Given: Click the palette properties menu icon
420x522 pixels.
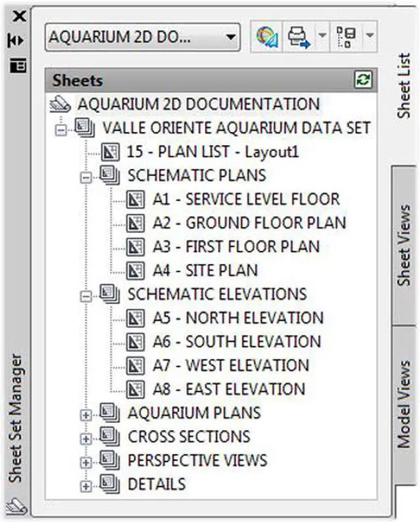Looking at the screenshot, I should tap(17, 64).
